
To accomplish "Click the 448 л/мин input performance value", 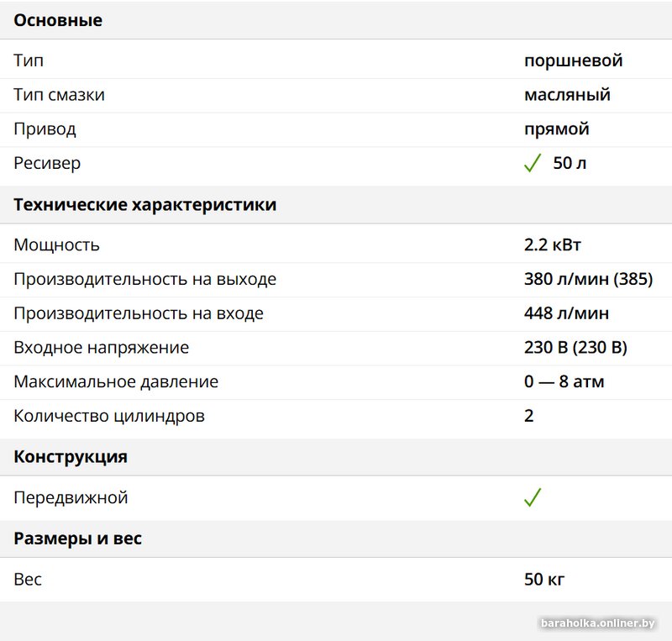I will [x=566, y=313].
